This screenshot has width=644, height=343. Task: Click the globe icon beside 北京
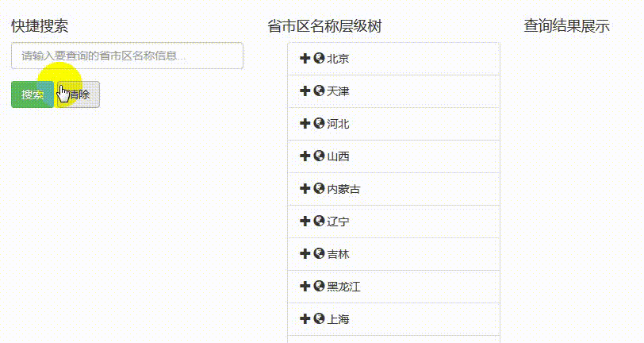click(x=319, y=58)
